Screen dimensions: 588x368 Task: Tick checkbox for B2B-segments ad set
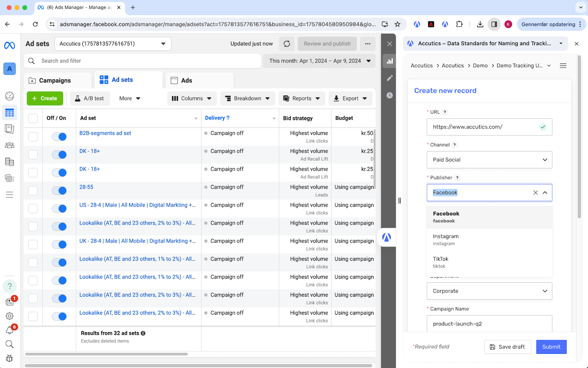point(33,137)
